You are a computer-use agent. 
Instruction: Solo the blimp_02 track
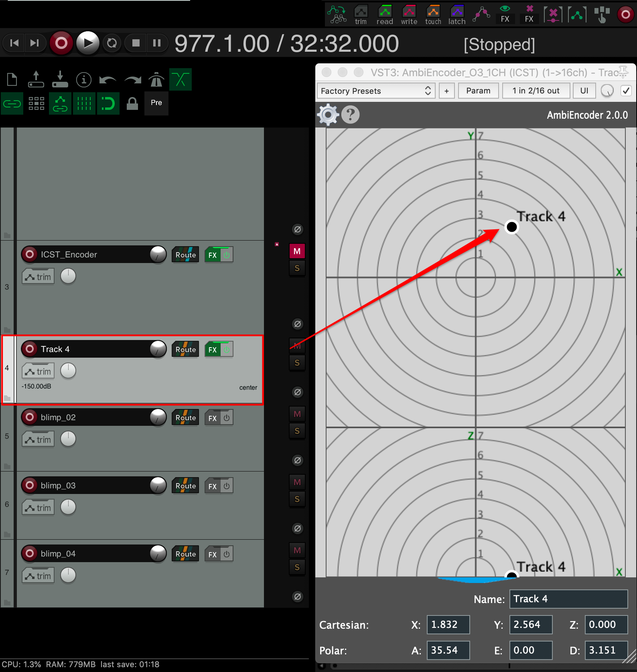(297, 431)
